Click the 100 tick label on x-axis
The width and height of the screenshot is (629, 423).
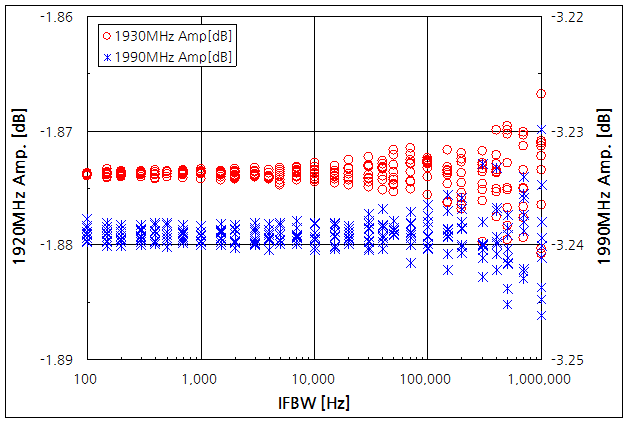click(87, 379)
